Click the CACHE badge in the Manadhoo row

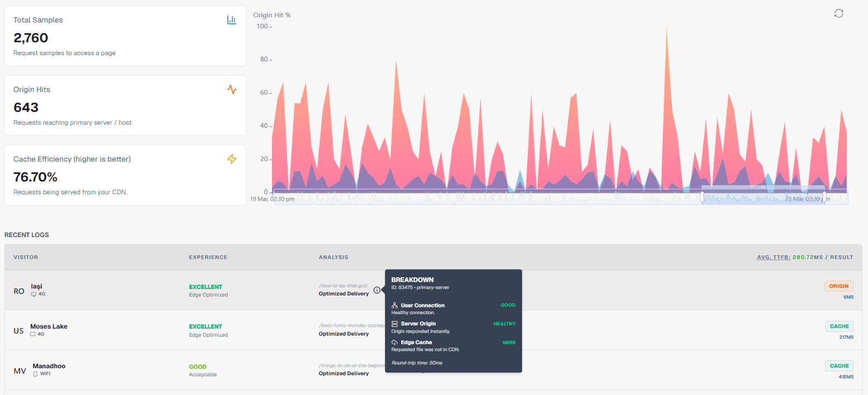[839, 366]
